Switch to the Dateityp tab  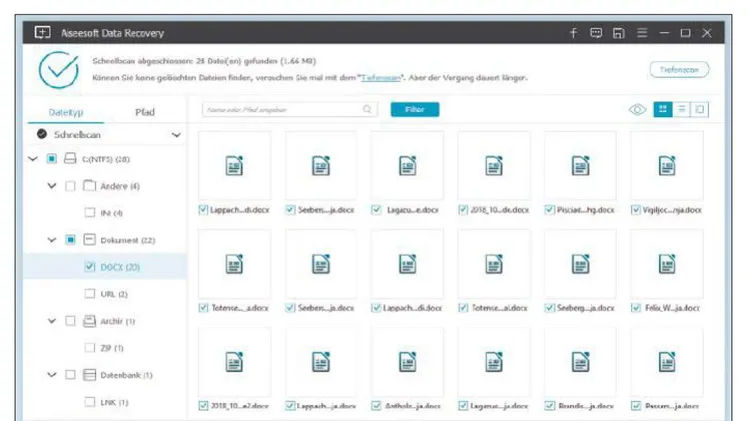pos(66,112)
